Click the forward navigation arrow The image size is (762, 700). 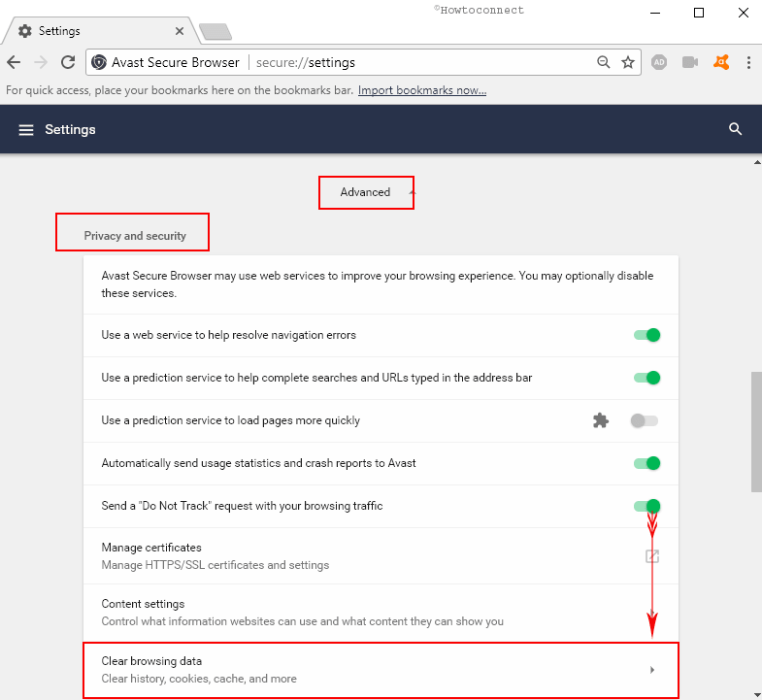(x=42, y=62)
